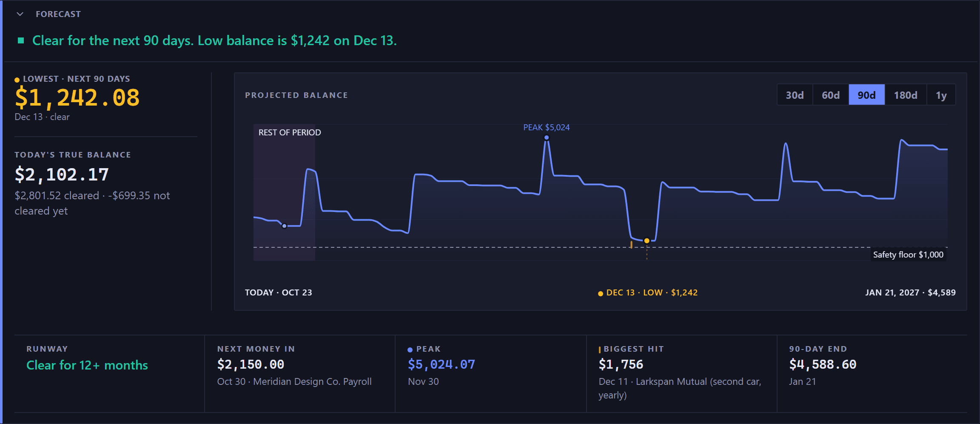
Task: Click the cleared and not cleared breakdown text
Action: coord(92,203)
